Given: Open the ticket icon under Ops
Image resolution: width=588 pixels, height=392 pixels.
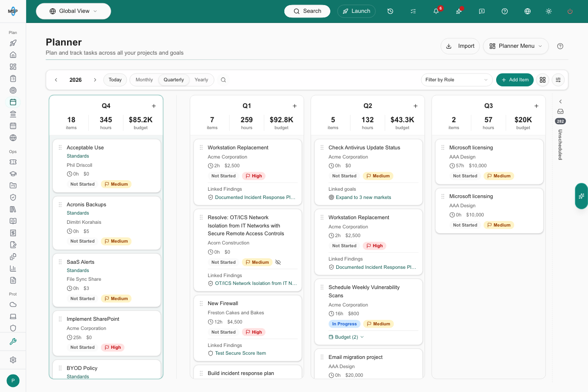Looking at the screenshot, I should tap(13, 162).
